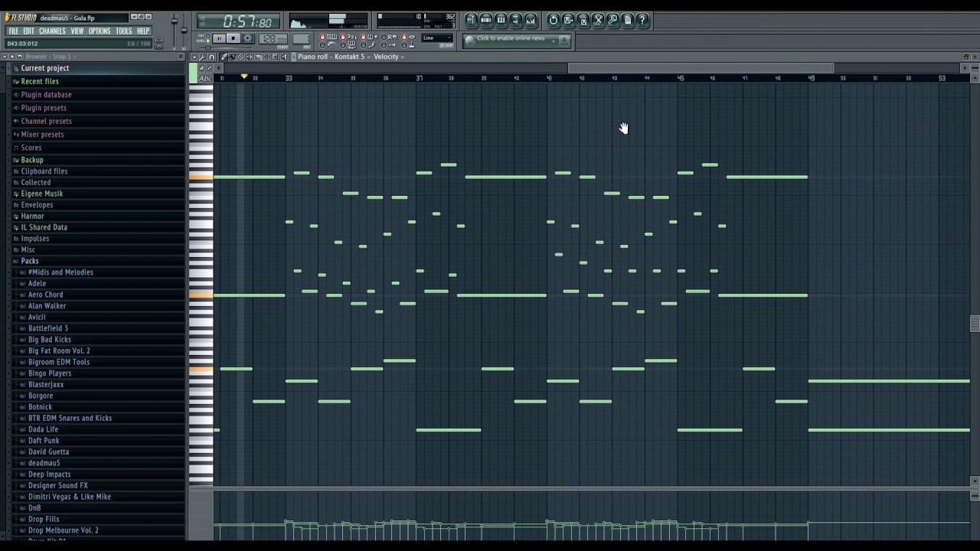Open the Alan Walker pack folder
The width and height of the screenshot is (980, 551).
pos(47,306)
